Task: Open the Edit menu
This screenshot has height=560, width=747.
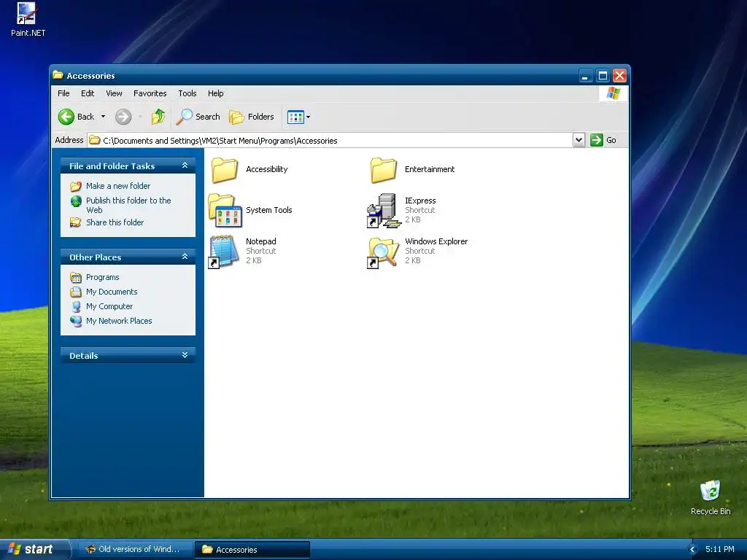Action: coord(88,93)
